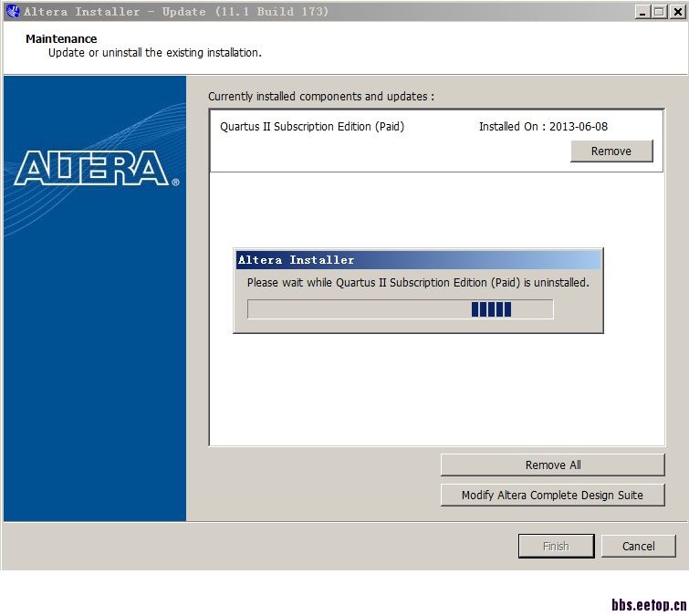Click the Remove button for Quartus II
This screenshot has height=616, width=689.
click(611, 151)
